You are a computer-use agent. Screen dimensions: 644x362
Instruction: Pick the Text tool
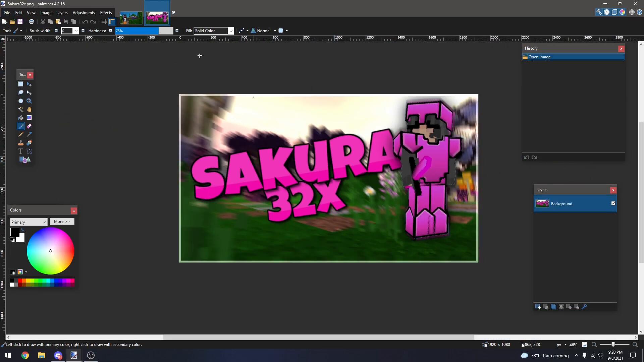point(21,151)
